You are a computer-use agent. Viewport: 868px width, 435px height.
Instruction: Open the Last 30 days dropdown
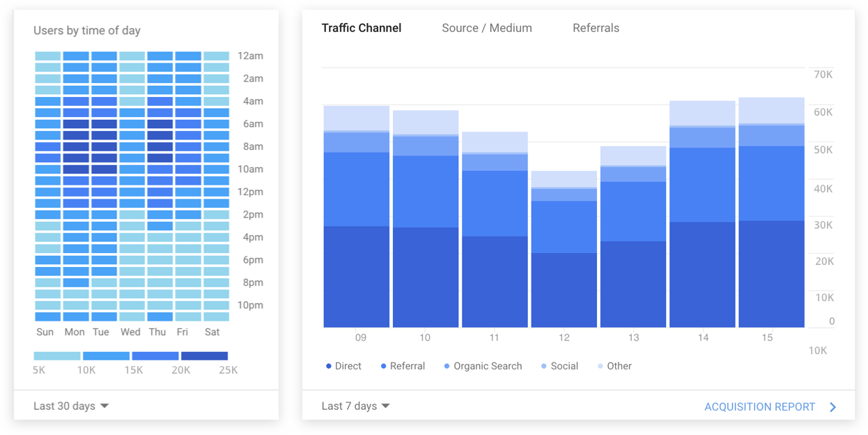71,406
